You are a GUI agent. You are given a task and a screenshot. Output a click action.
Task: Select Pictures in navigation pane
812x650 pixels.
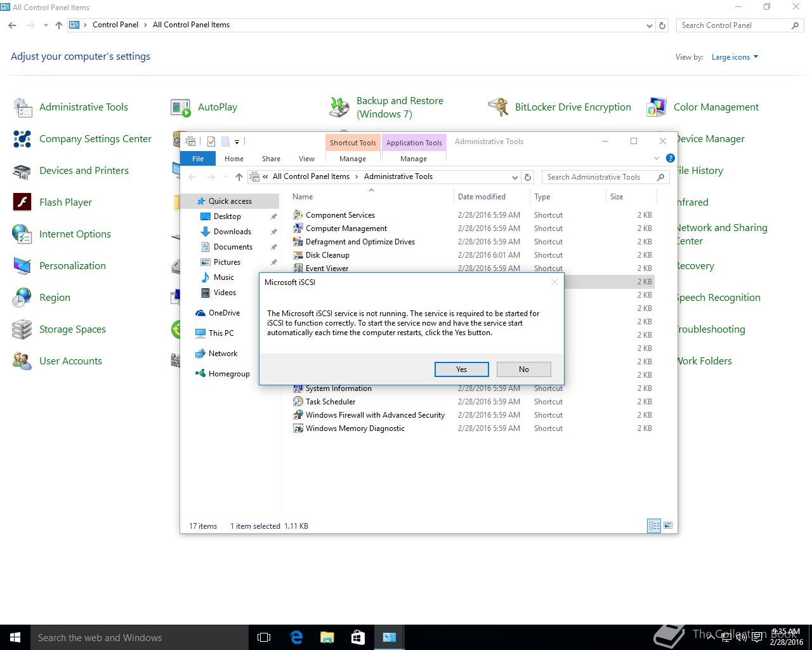click(227, 262)
